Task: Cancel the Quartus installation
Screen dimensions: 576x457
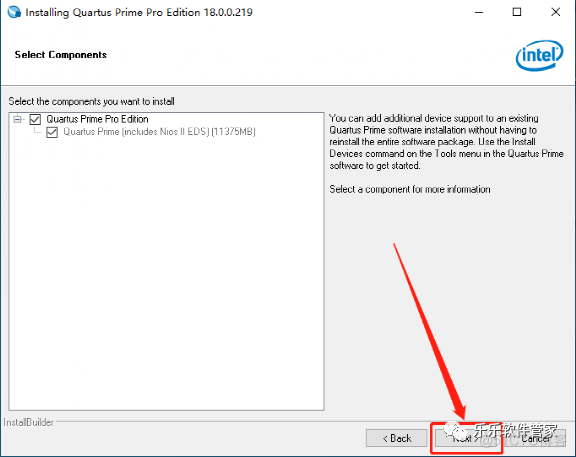Action: (536, 438)
